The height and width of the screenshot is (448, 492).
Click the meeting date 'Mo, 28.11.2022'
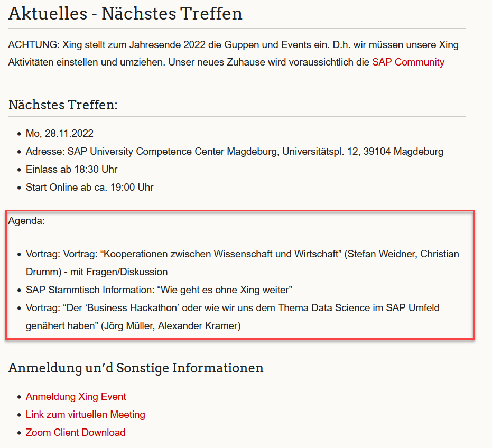[59, 134]
